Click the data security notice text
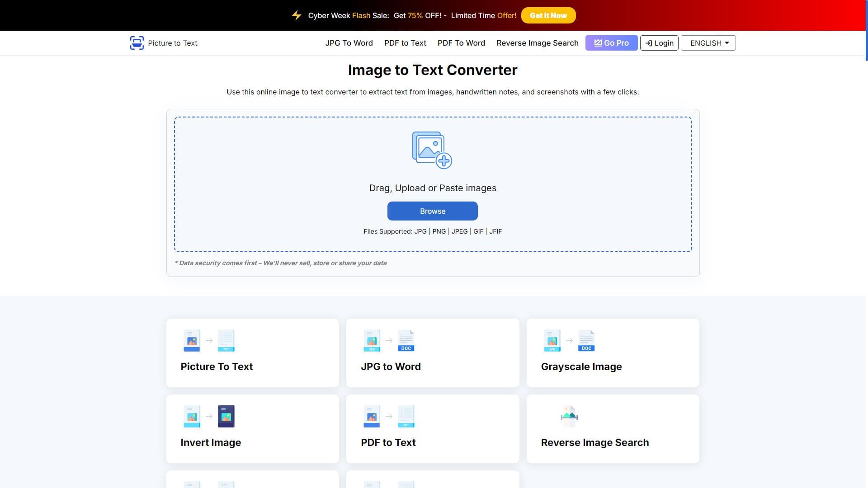868x488 pixels. pos(281,263)
